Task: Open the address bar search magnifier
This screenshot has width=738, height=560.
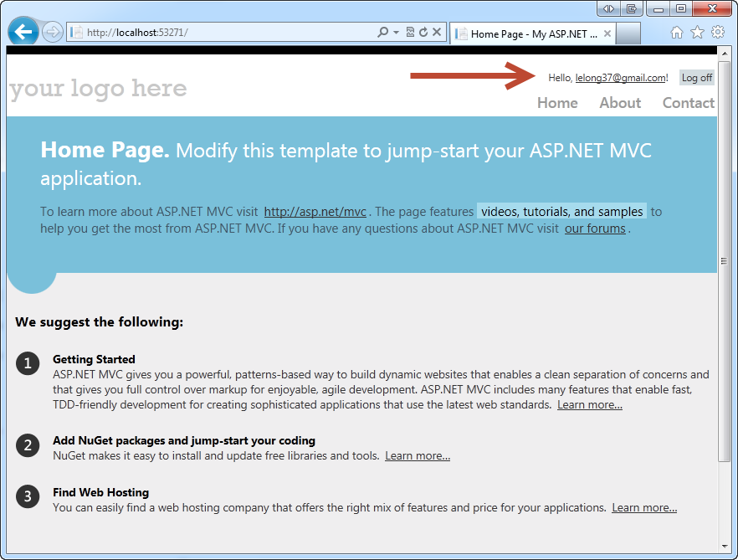Action: 383,32
